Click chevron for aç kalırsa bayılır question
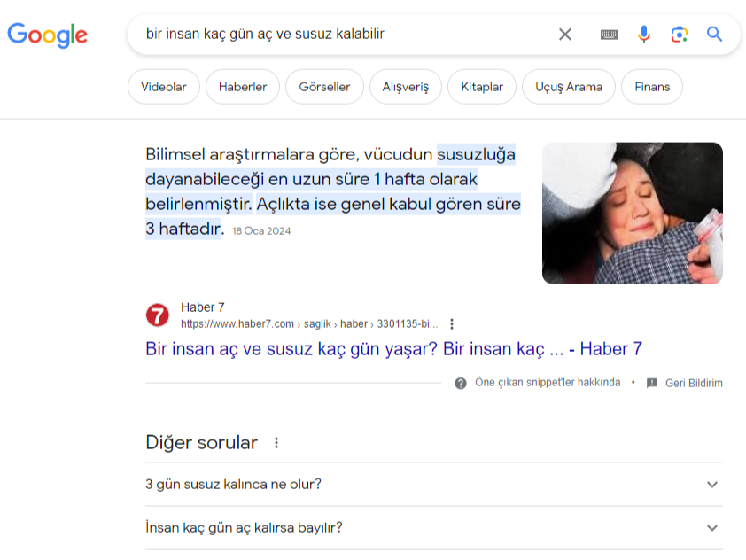This screenshot has width=746, height=560. point(711,527)
